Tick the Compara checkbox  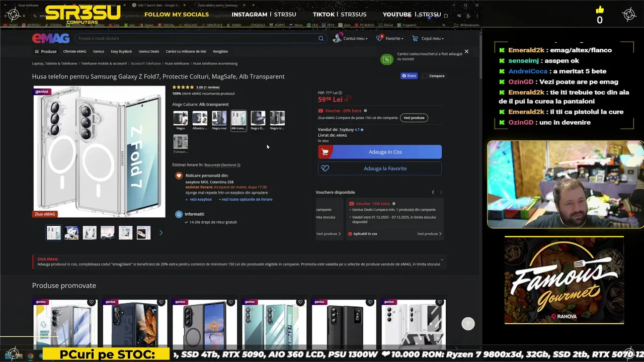click(x=425, y=76)
